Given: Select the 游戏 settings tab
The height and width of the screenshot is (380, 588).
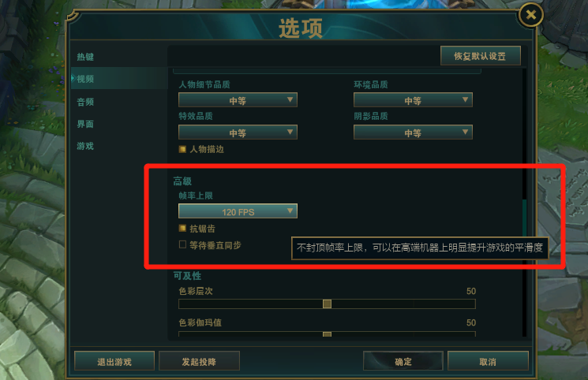Looking at the screenshot, I should [x=85, y=146].
